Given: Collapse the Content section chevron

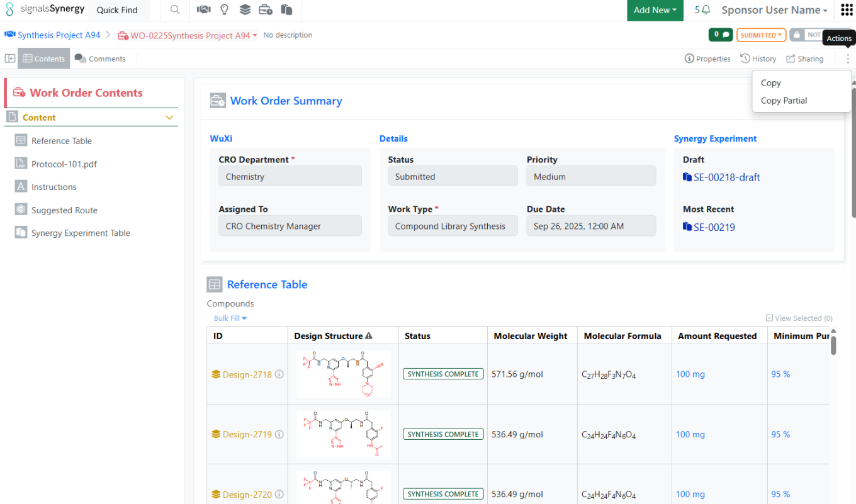Looking at the screenshot, I should coord(169,118).
